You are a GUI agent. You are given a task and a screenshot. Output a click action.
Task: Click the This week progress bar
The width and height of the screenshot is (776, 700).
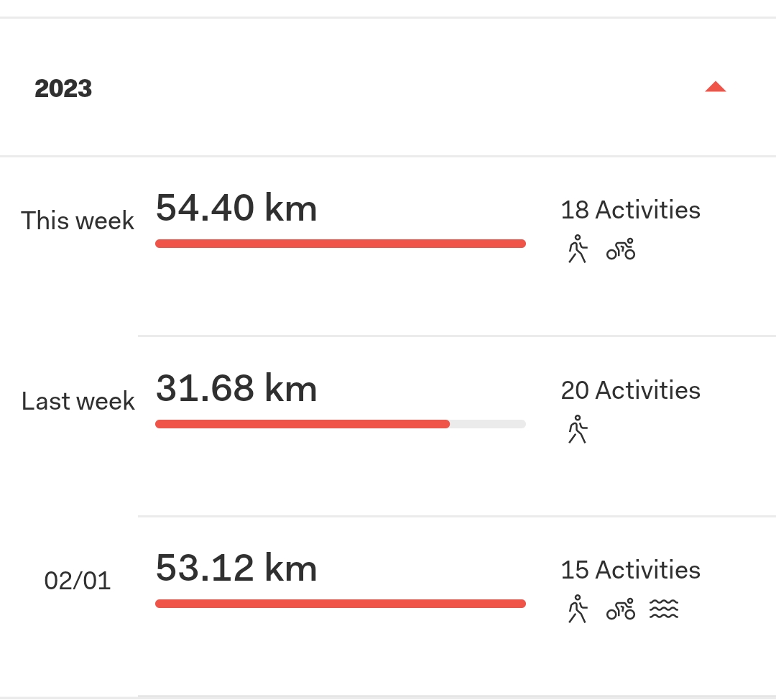(x=341, y=244)
